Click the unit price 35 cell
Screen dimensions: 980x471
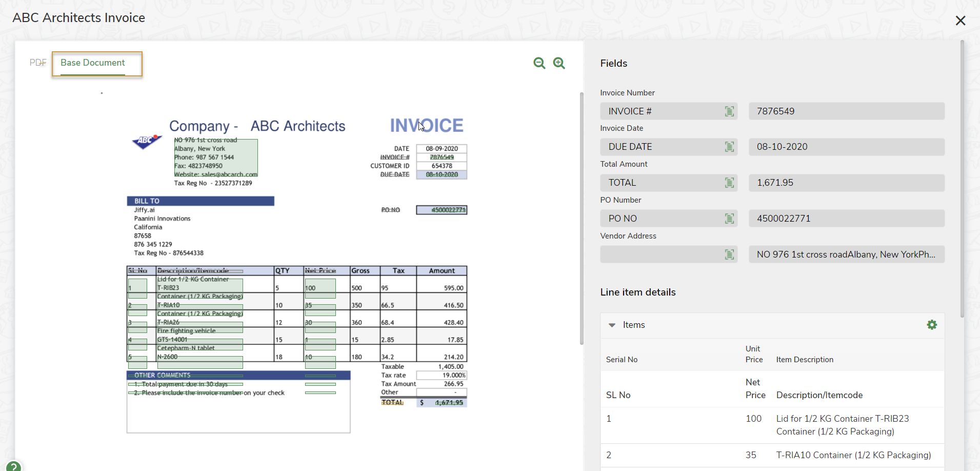[x=751, y=455]
